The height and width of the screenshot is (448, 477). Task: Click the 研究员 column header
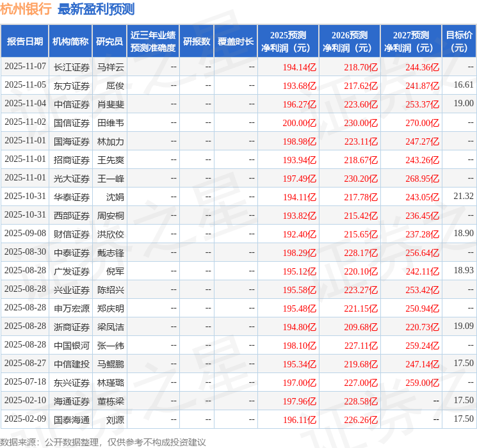pyautogui.click(x=109, y=41)
